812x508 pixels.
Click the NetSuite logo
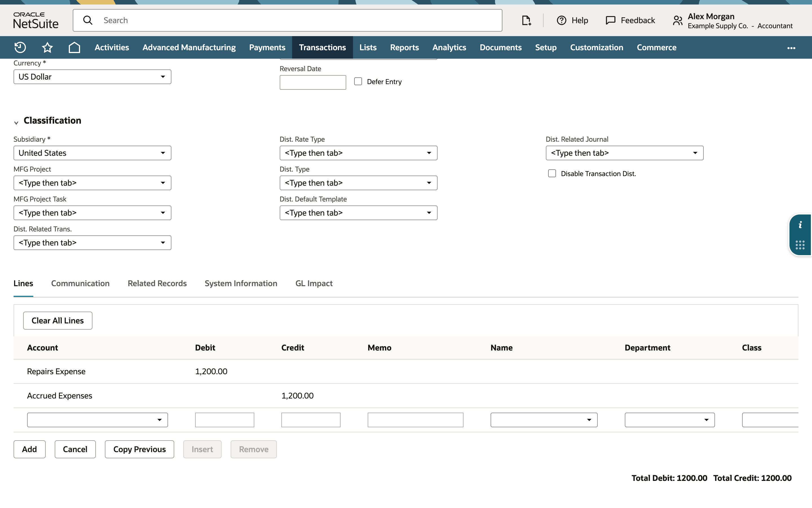pos(36,21)
